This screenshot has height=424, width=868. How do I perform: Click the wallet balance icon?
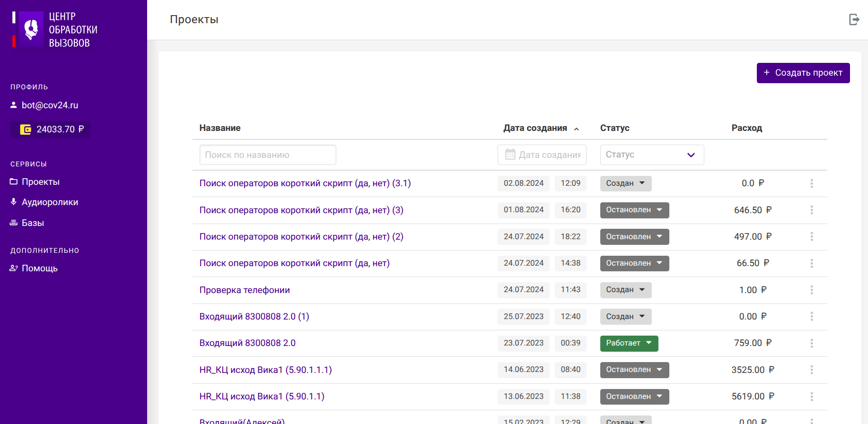[x=26, y=130]
